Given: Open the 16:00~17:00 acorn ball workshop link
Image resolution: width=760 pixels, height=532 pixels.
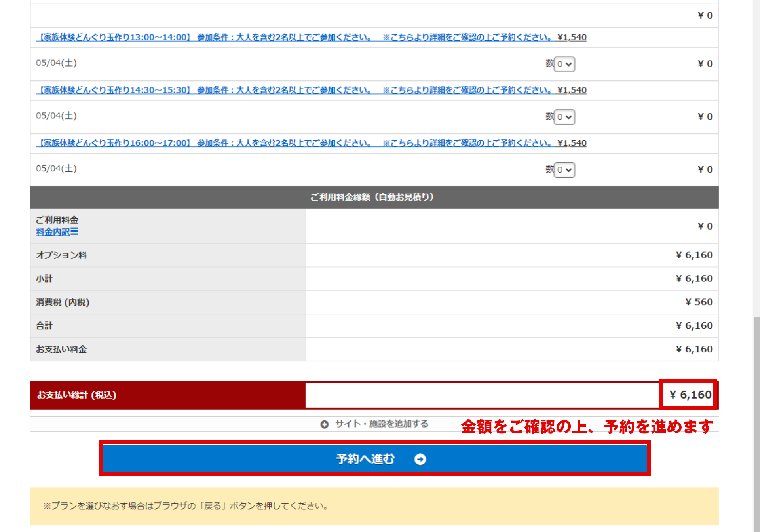Looking at the screenshot, I should [x=311, y=143].
